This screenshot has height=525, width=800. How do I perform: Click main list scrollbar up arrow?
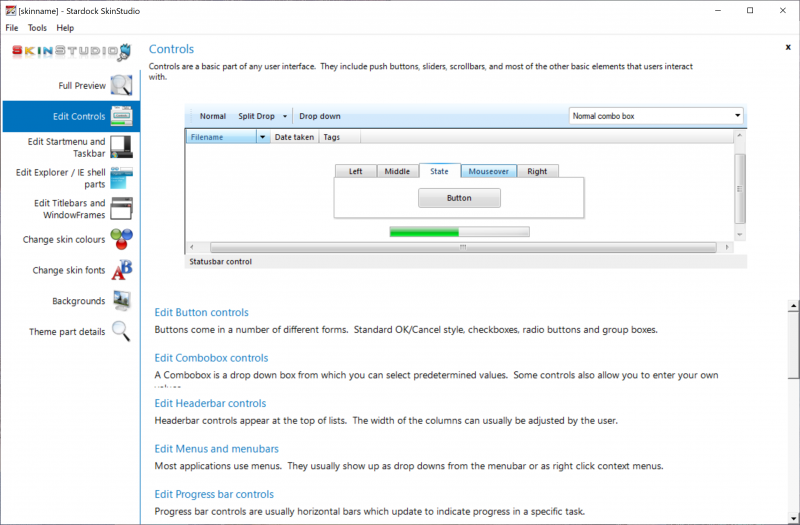[x=793, y=306]
